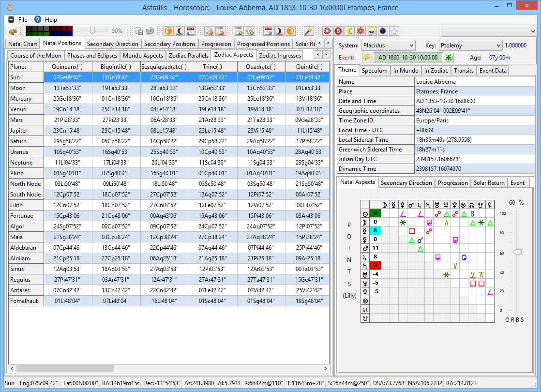
Task: Open the File menu
Action: click(x=23, y=20)
